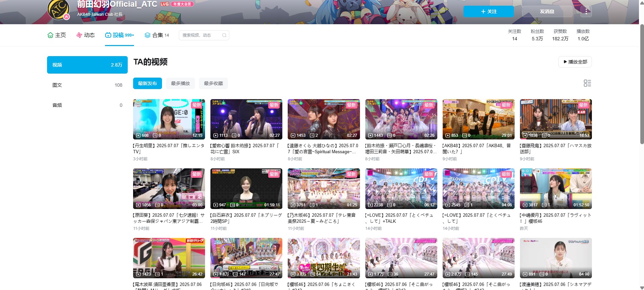Image resolution: width=644 pixels, height=290 pixels.
Task: Open 渡邉美穂 シネマアディクト video thumbnail
Action: coord(556,258)
